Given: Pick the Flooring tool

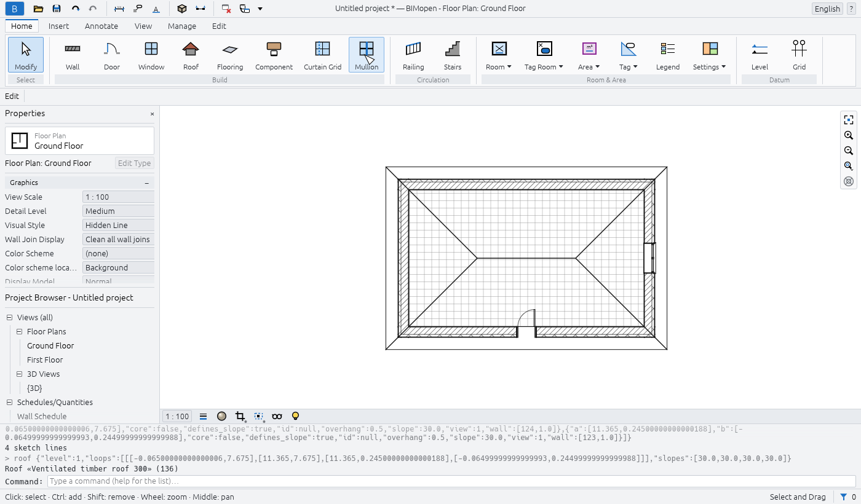Looking at the screenshot, I should tap(230, 55).
